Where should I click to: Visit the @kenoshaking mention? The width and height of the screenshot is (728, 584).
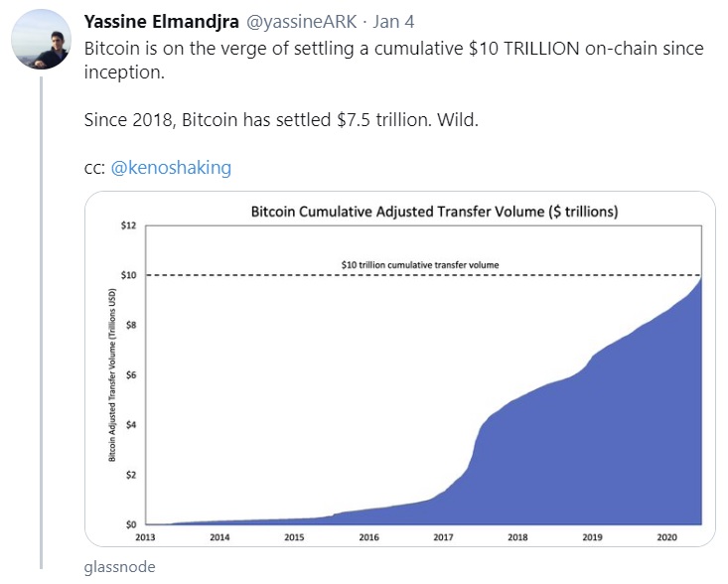coord(171,167)
